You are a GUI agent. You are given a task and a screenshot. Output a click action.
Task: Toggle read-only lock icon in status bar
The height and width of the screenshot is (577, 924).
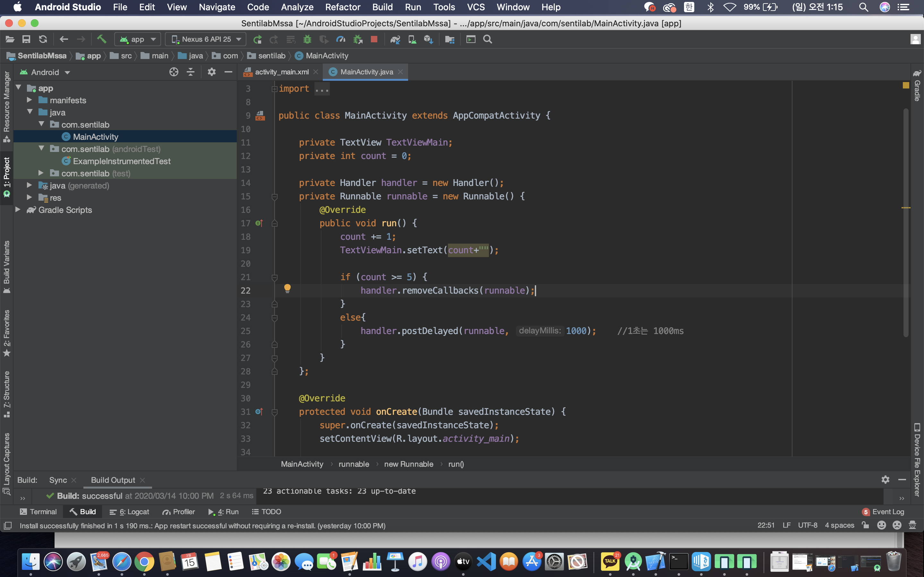click(x=865, y=525)
